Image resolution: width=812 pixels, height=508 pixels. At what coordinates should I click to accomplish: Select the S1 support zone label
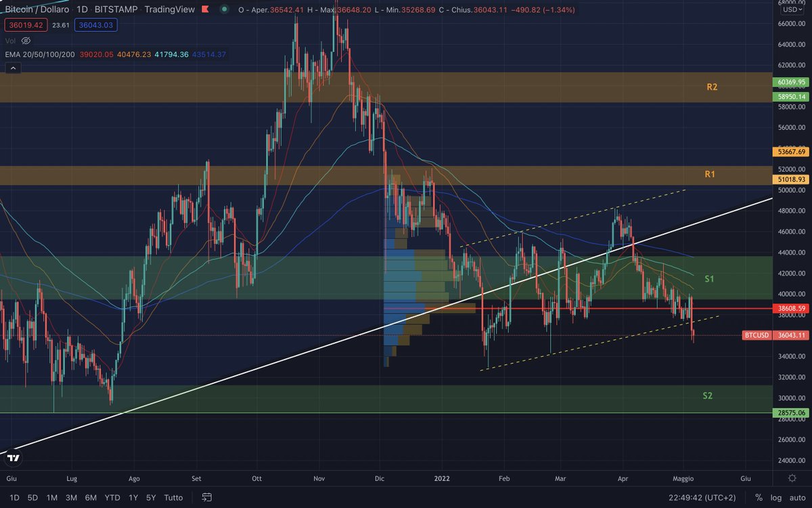[710, 278]
